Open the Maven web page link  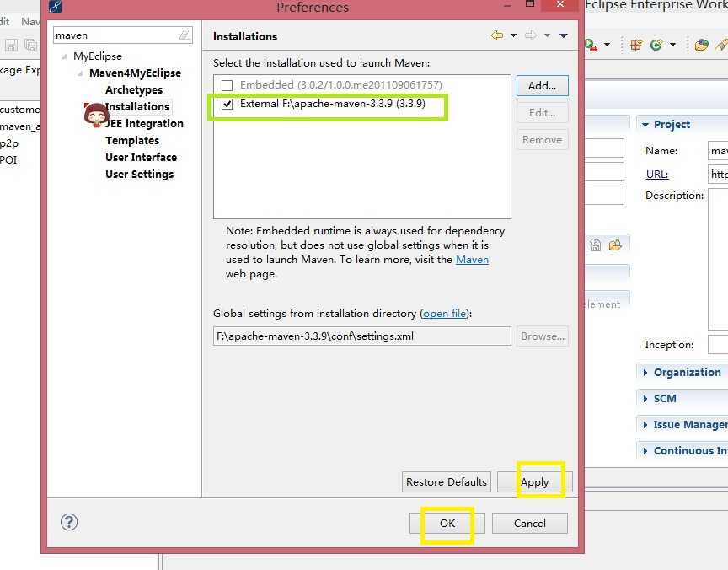point(472,259)
